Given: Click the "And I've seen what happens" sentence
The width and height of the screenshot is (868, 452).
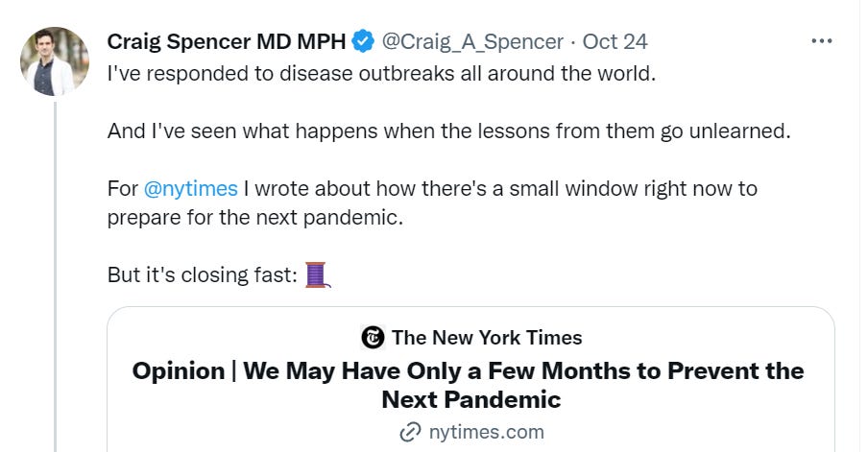Looking at the screenshot, I should click(x=448, y=131).
